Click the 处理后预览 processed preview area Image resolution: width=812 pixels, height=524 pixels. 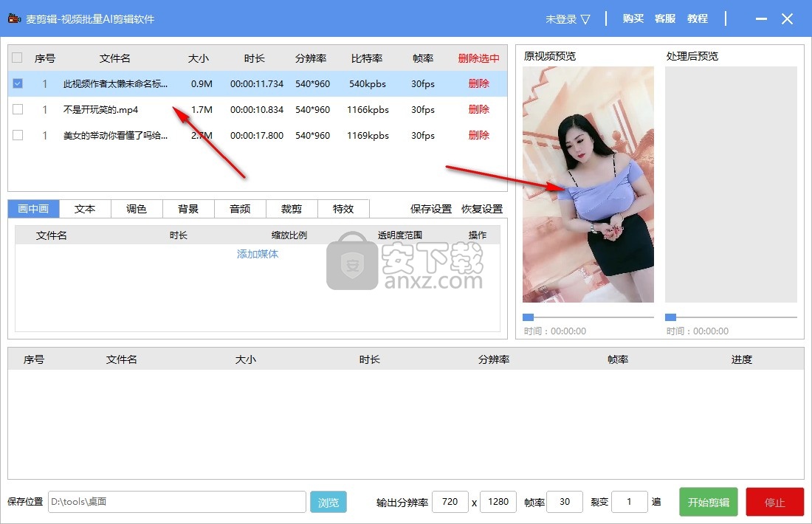(731, 185)
